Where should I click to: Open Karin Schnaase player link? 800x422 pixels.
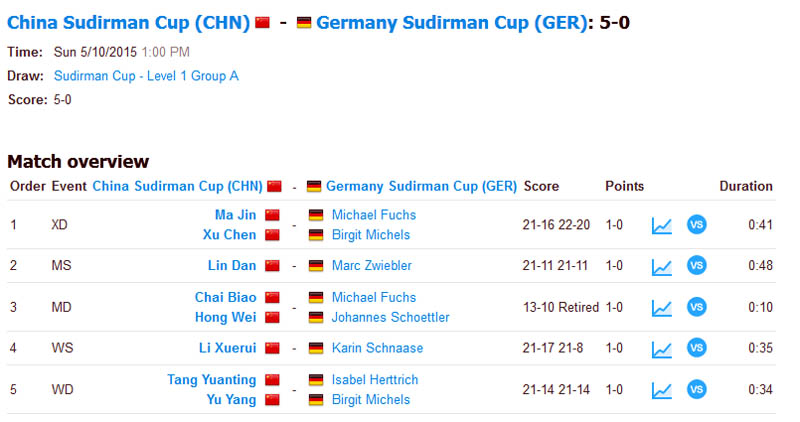(377, 348)
